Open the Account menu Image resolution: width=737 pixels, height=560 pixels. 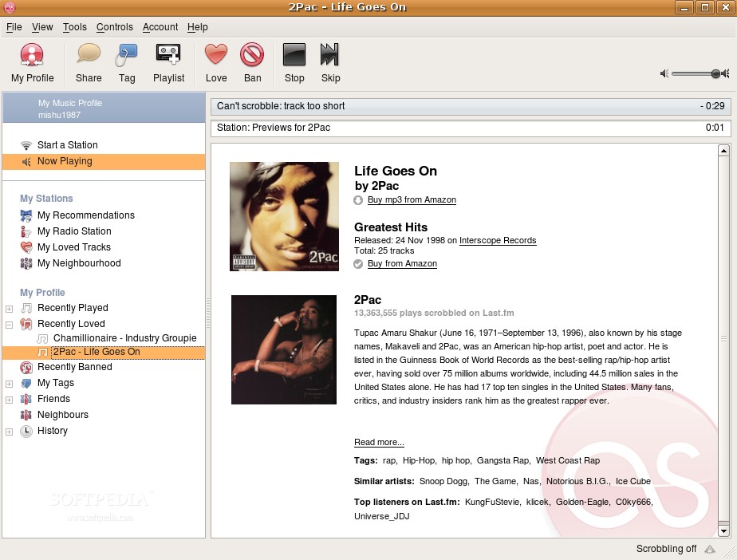pos(160,27)
